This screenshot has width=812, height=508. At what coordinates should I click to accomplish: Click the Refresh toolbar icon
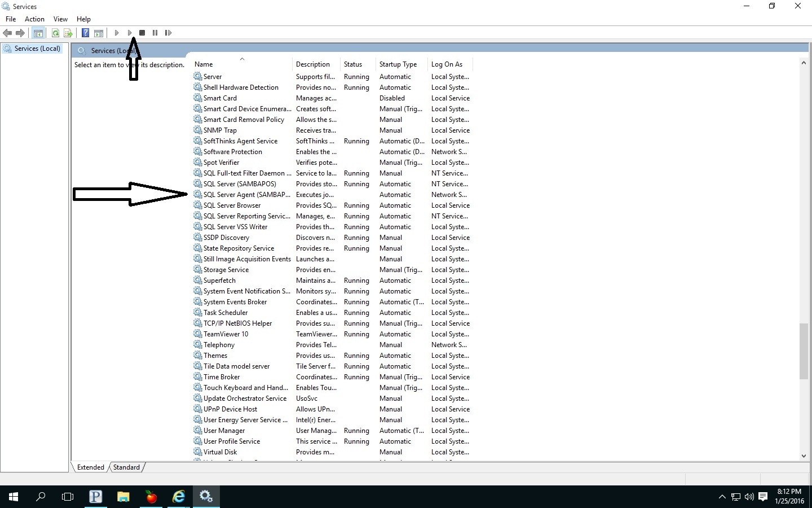click(x=55, y=33)
